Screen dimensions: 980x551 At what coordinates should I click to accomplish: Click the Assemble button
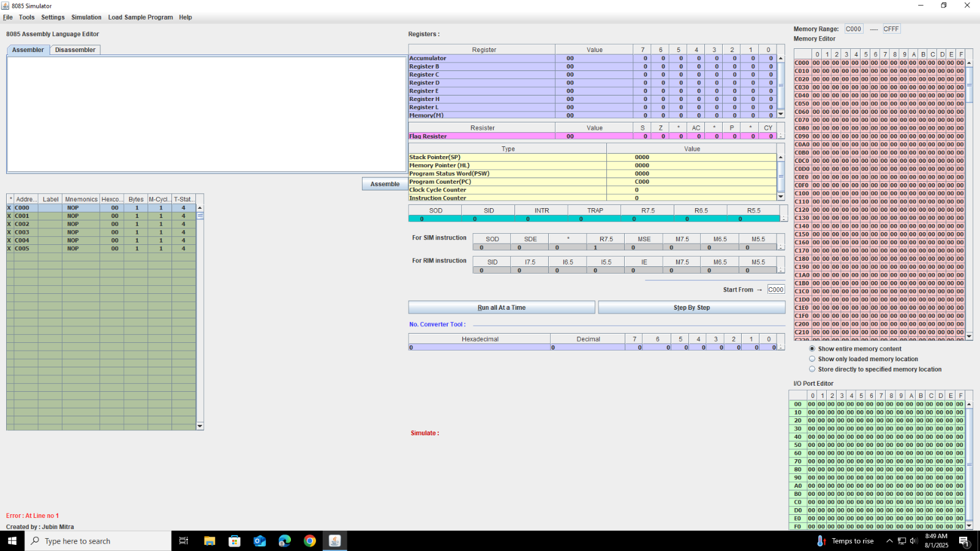tap(385, 184)
